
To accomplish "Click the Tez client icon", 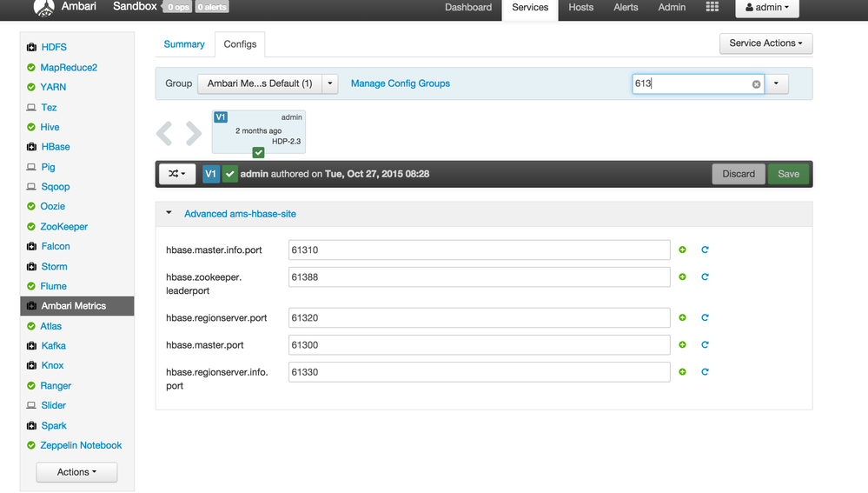I will coord(31,108).
